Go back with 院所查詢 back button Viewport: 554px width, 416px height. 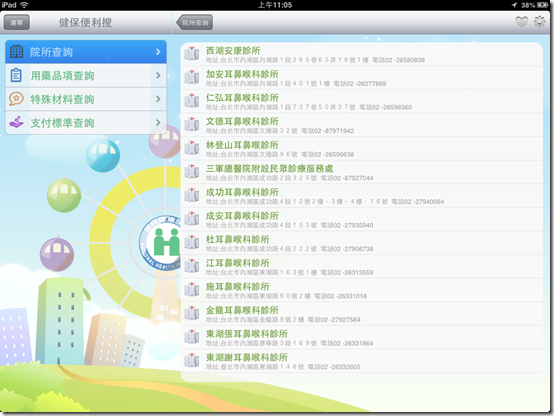coord(195,23)
